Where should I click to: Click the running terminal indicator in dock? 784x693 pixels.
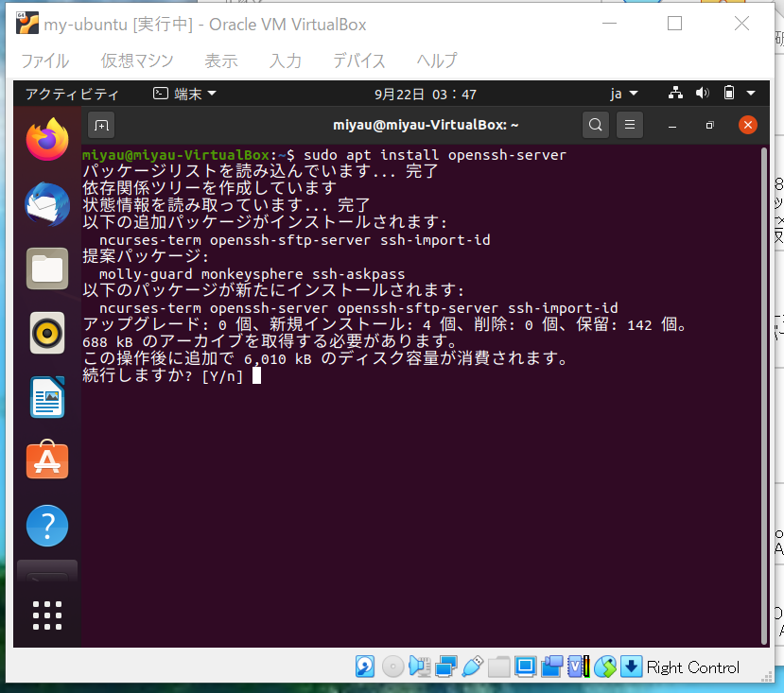coord(47,571)
